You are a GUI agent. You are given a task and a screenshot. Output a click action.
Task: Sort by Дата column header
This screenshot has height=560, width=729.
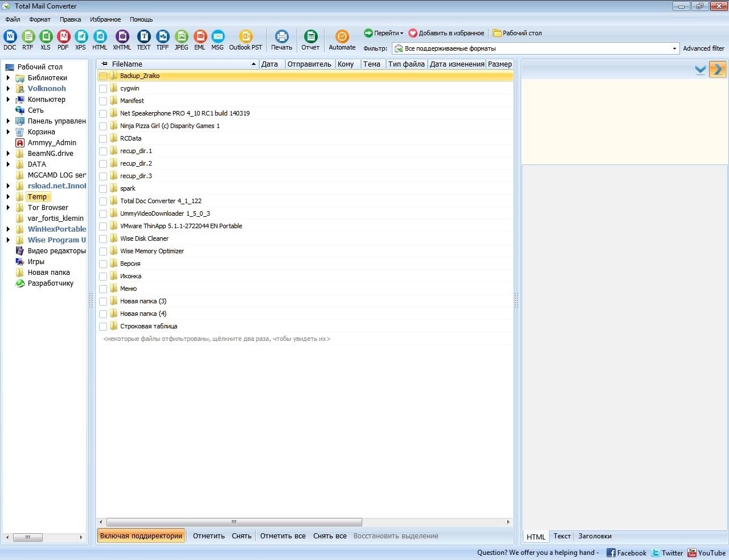(272, 64)
